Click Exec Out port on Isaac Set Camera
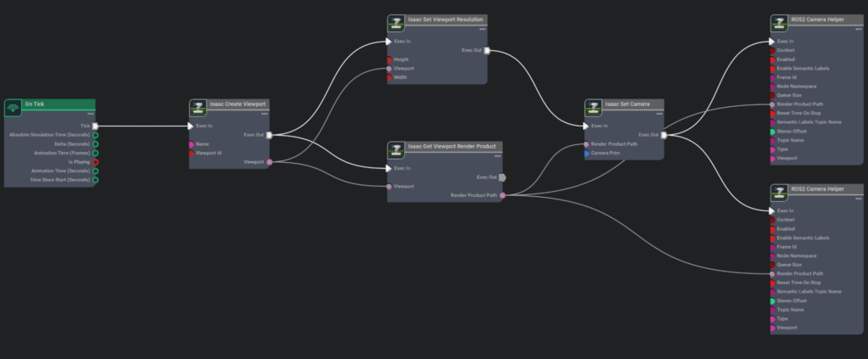The image size is (868, 359). click(x=664, y=135)
